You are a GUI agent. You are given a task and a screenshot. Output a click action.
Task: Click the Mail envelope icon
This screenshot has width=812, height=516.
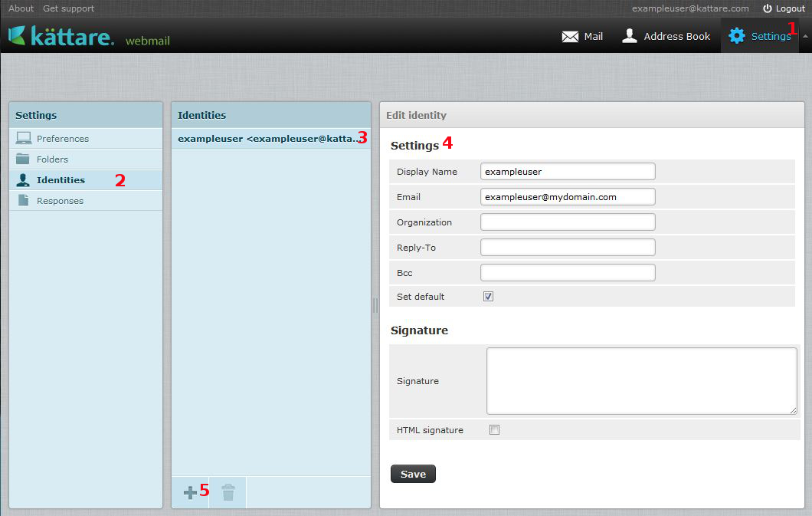[x=570, y=36]
